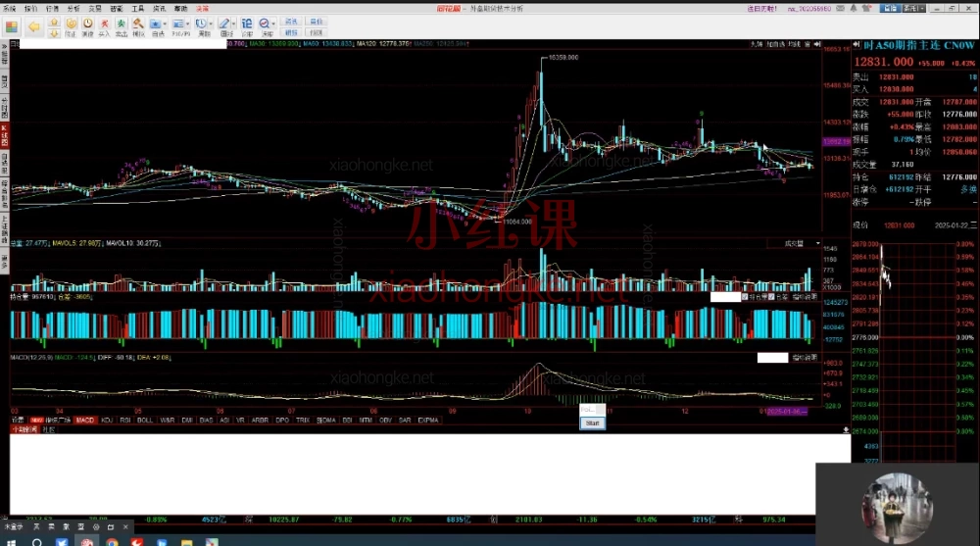This screenshot has height=546, width=980.
Task: Click the bell notification icon in title bar
Action: pyautogui.click(x=854, y=8)
